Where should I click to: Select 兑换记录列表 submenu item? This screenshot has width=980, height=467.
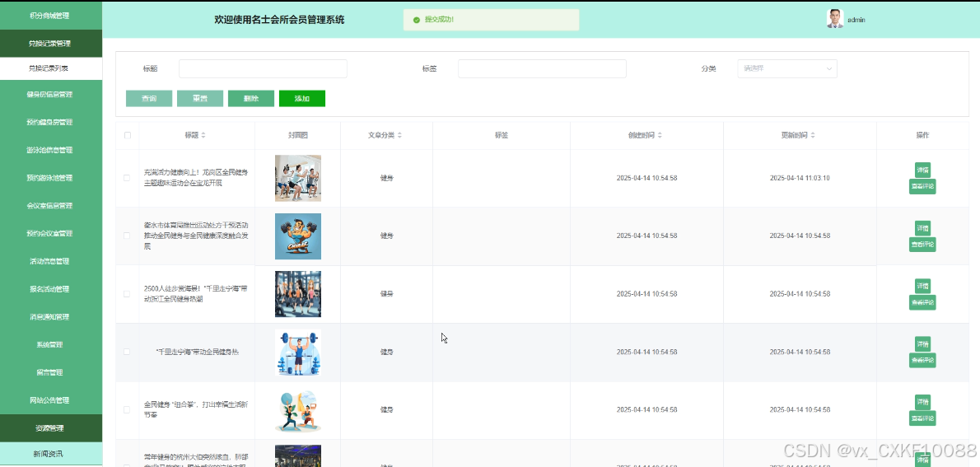(50, 68)
